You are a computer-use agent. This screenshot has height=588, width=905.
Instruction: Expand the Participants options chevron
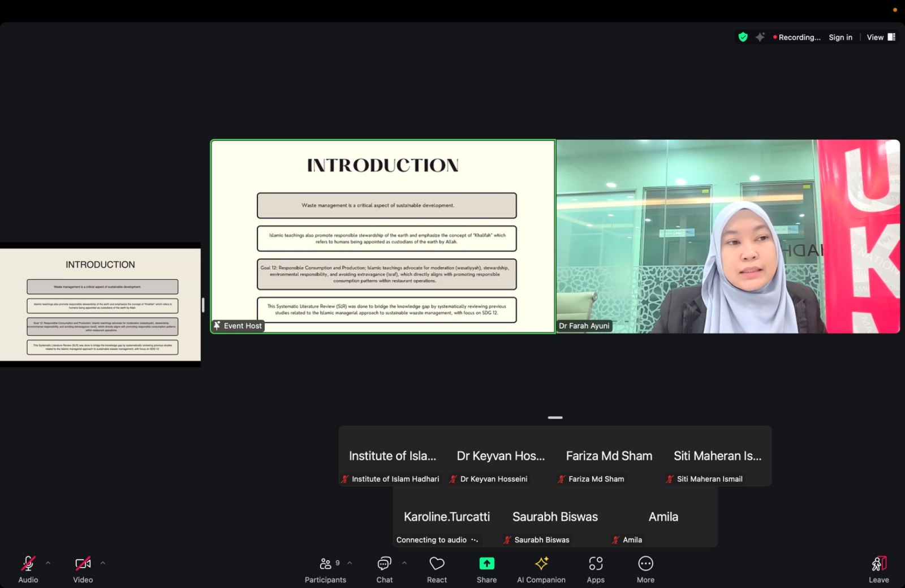point(350,563)
